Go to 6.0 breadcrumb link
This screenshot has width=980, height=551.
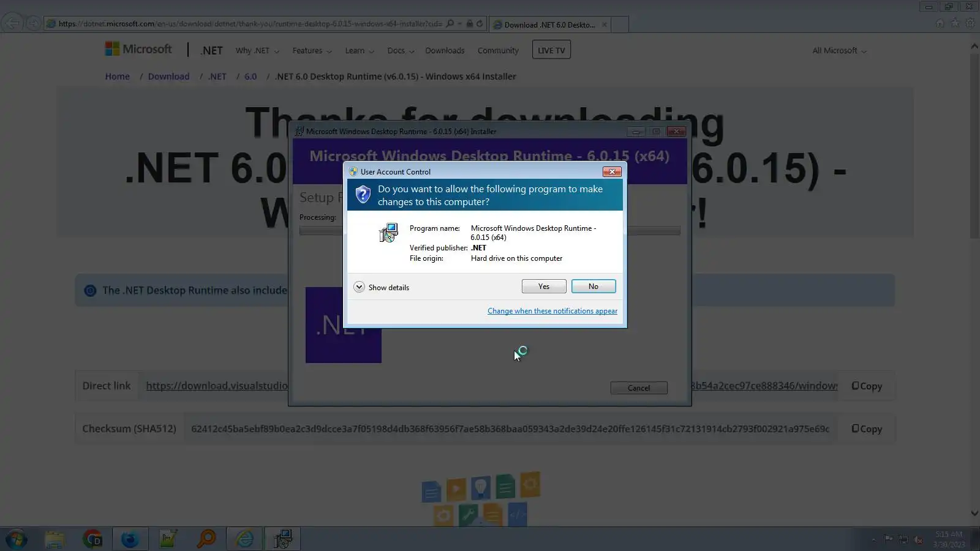coord(251,77)
